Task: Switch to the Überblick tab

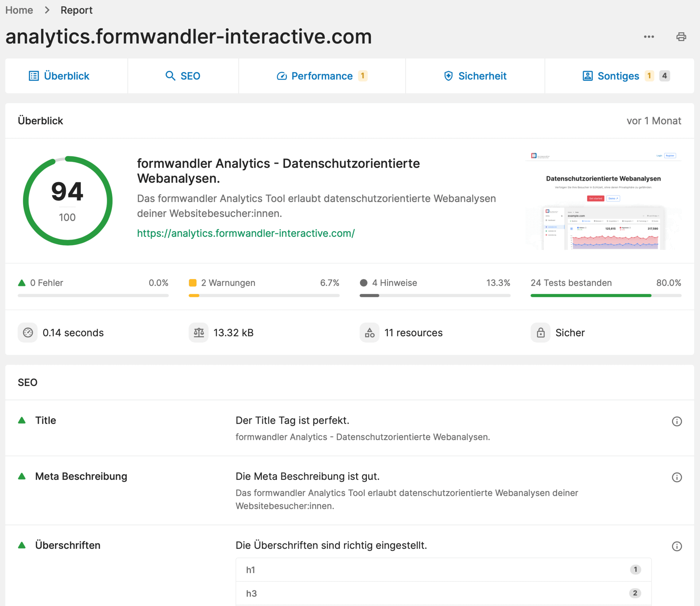Action: pos(66,76)
